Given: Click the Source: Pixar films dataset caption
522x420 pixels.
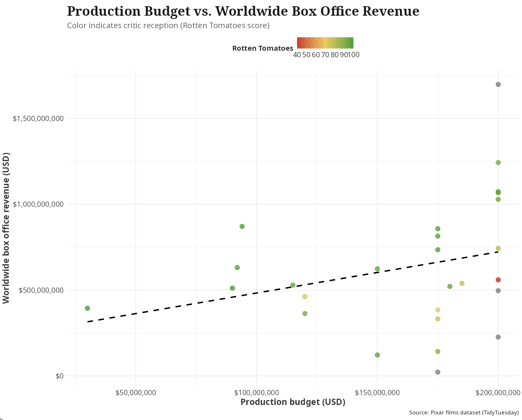Looking at the screenshot, I should coord(464,412).
